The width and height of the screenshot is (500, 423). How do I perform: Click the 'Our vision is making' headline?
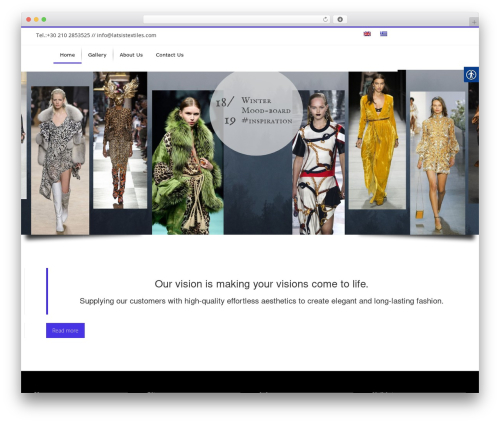(261, 284)
